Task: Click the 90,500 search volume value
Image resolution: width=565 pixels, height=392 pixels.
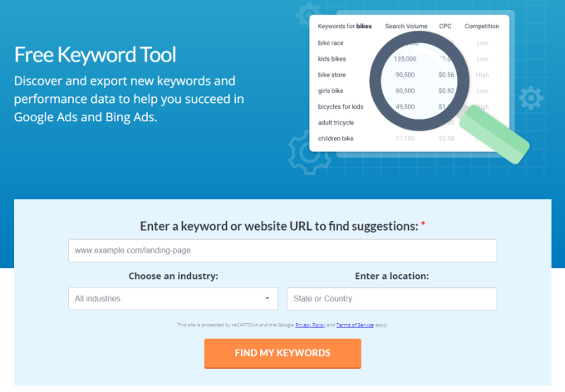Action: pos(405,75)
